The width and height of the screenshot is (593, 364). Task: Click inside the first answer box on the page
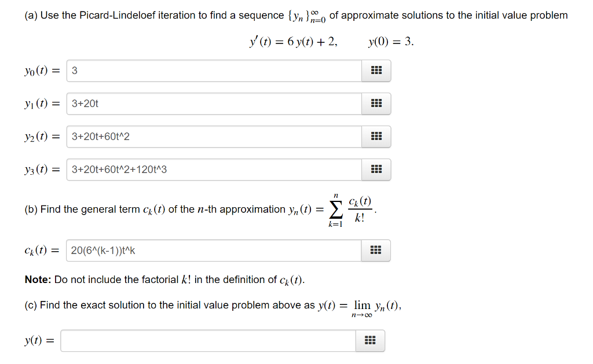[214, 71]
